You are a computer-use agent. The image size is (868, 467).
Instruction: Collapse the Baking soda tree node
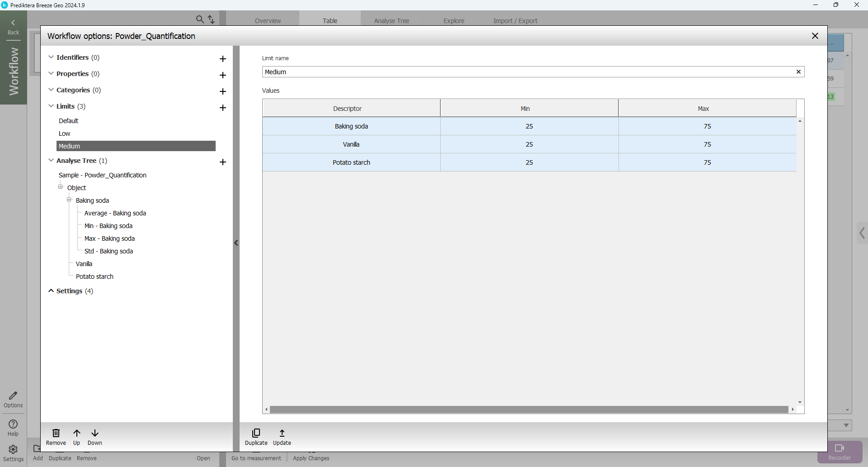[x=69, y=200]
